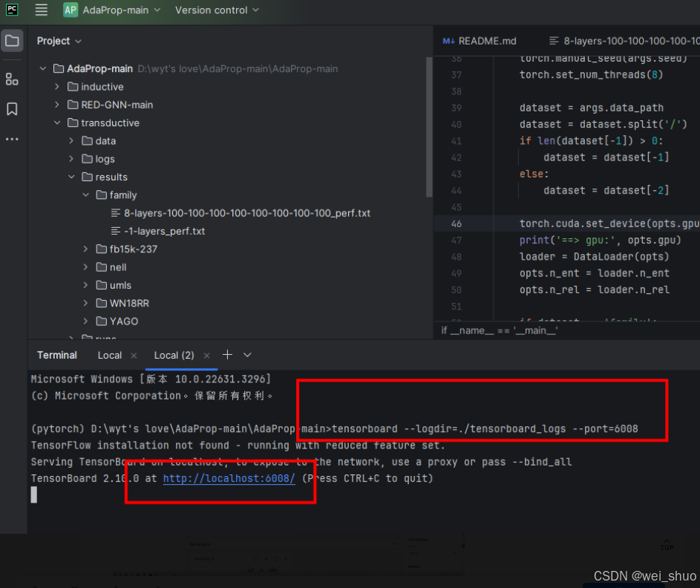
Task: Toggle the Project tool window folder icon
Action: click(12, 41)
